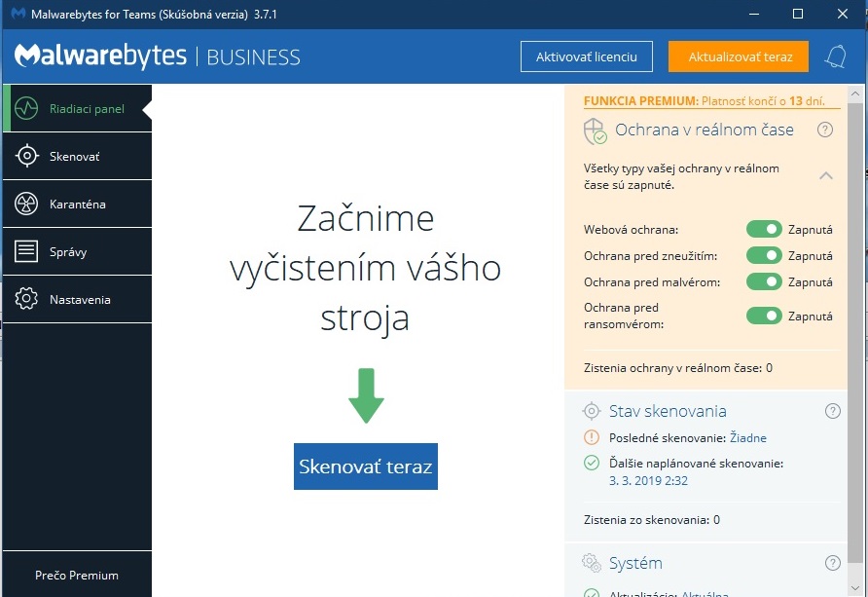Turn off Webová ochrana toggle
The height and width of the screenshot is (597, 868).
(764, 229)
